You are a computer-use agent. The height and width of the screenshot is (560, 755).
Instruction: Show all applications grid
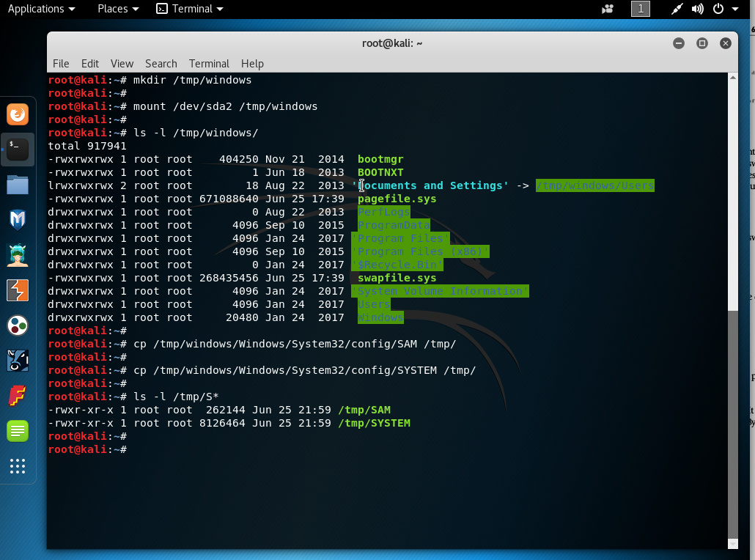pyautogui.click(x=18, y=466)
